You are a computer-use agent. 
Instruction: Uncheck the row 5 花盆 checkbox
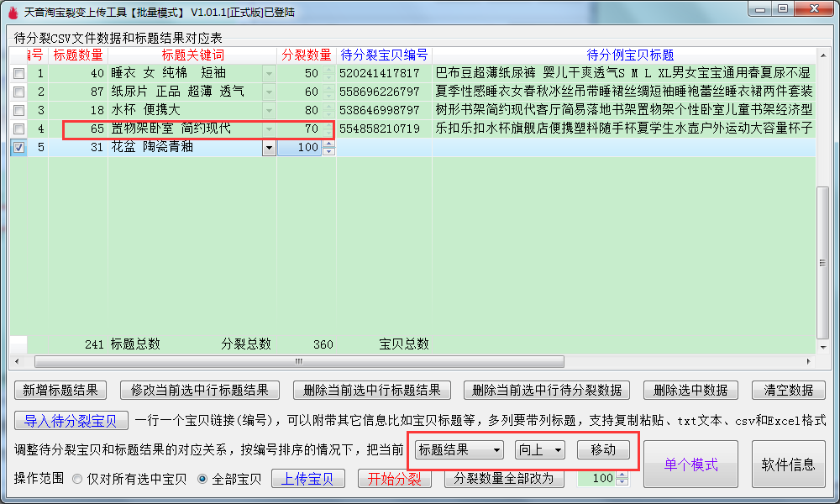coord(18,147)
